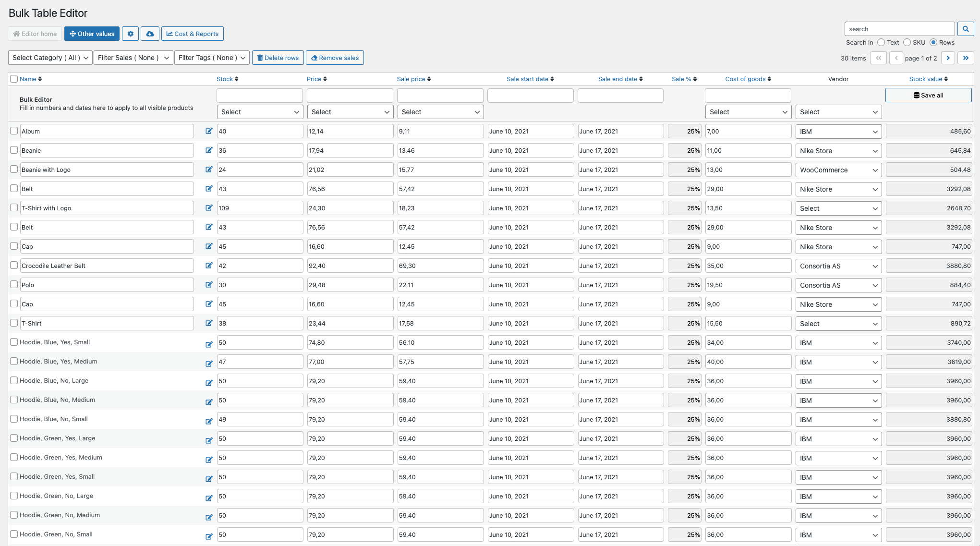The image size is (980, 546).
Task: Click the cloud upload icon
Action: point(150,34)
